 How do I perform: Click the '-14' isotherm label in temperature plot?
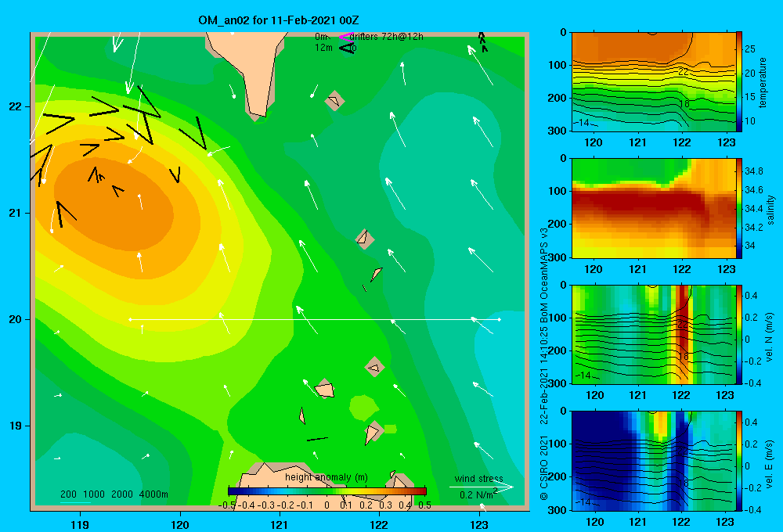click(x=583, y=122)
